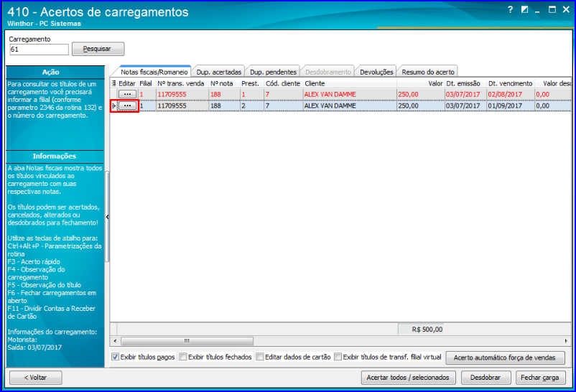This screenshot has width=576, height=392.
Task: Select the cell with date 02/08/2017
Action: coord(510,95)
